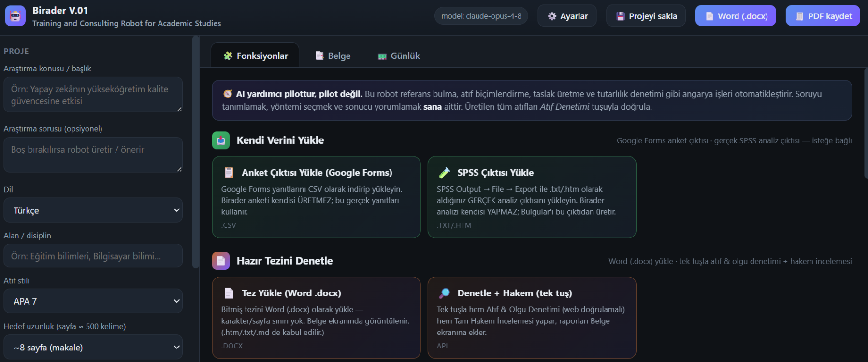Switch to the Günlük tab
868x362 pixels.
point(399,56)
